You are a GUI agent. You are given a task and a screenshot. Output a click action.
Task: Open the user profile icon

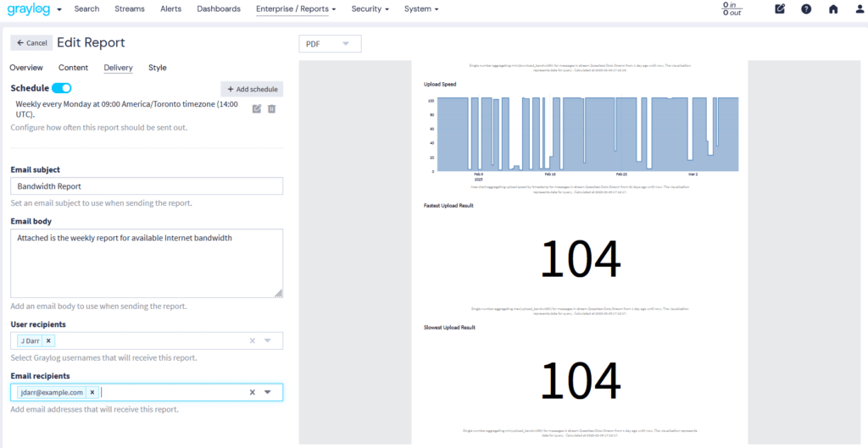point(860,9)
